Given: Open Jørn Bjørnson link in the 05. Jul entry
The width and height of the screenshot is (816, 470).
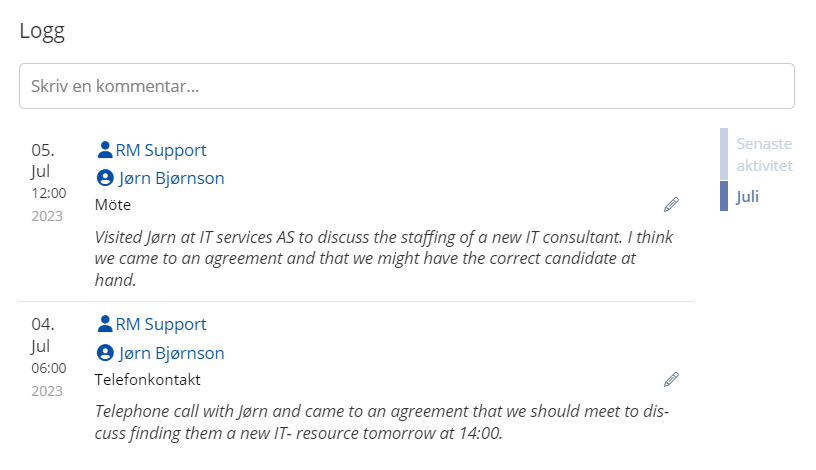Looking at the screenshot, I should coord(171,179).
